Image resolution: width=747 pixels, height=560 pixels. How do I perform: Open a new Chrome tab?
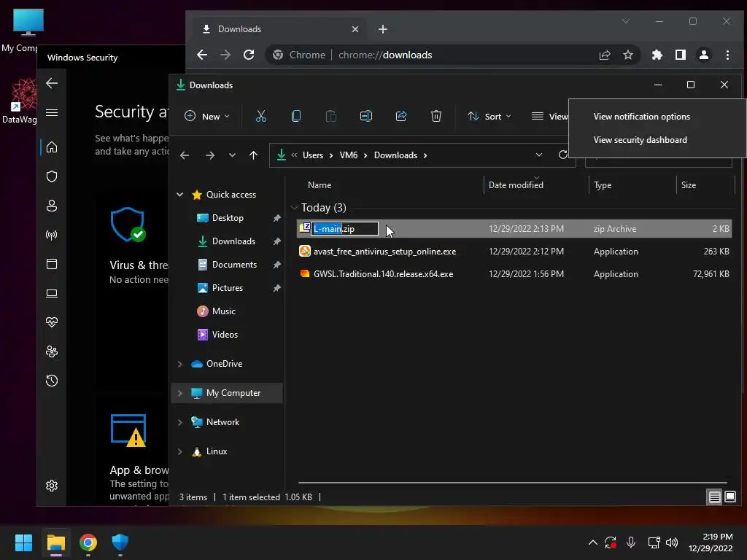[x=382, y=29]
